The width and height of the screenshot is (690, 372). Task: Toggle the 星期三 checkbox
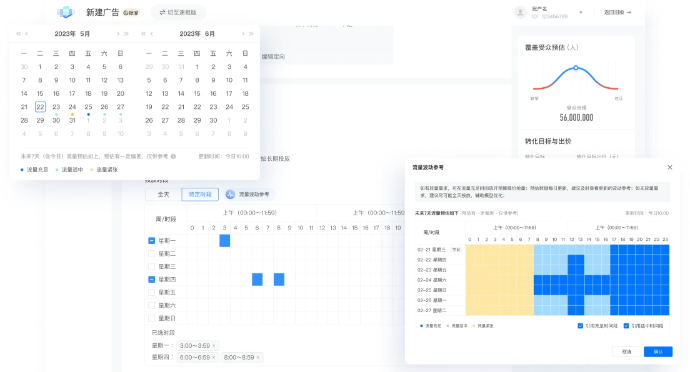(x=151, y=266)
